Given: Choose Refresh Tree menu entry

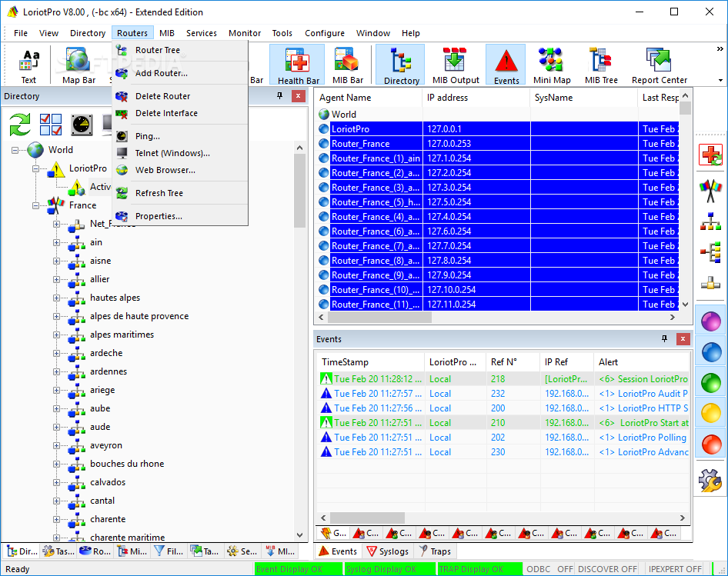Looking at the screenshot, I should click(x=180, y=193).
